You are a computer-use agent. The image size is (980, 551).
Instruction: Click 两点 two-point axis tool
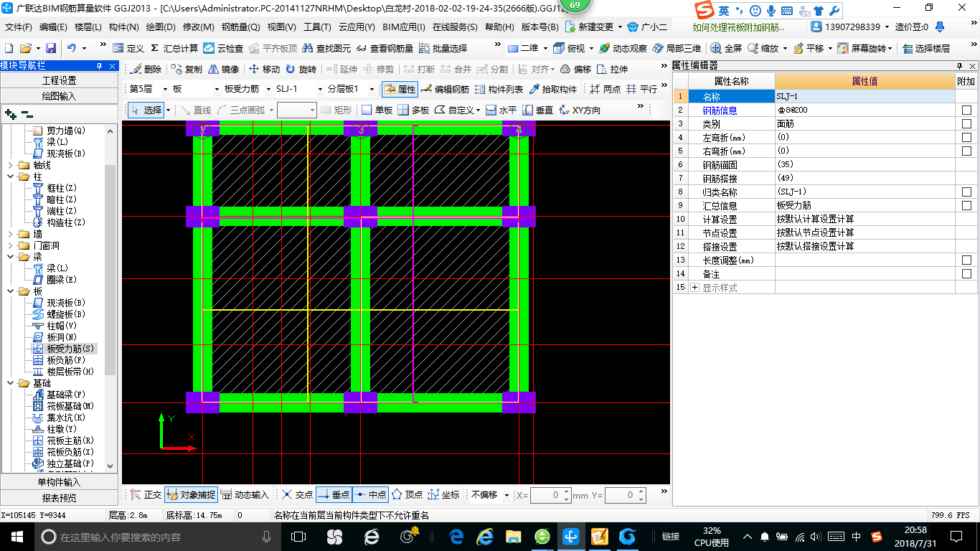(x=605, y=90)
